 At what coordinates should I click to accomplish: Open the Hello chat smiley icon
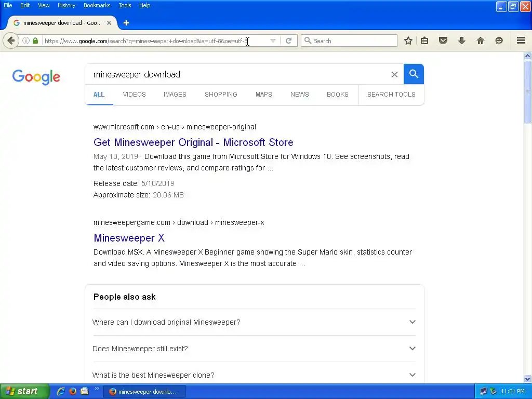pos(499,41)
